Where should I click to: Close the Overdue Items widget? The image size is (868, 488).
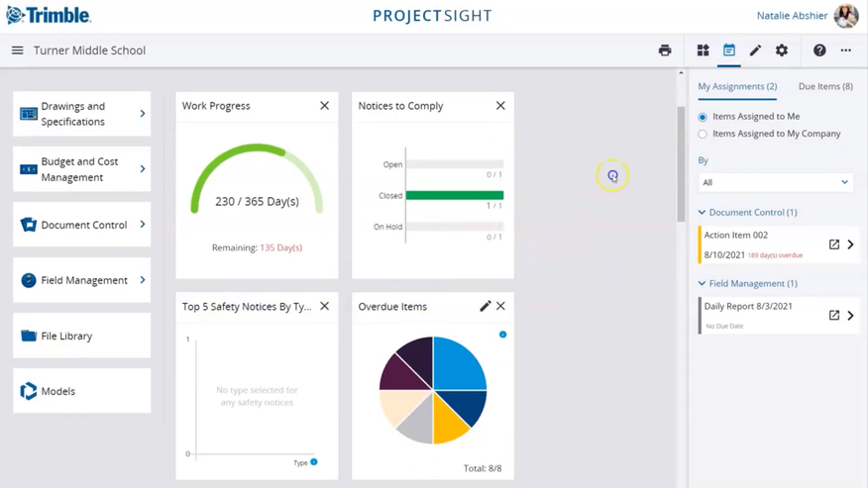[x=500, y=306]
